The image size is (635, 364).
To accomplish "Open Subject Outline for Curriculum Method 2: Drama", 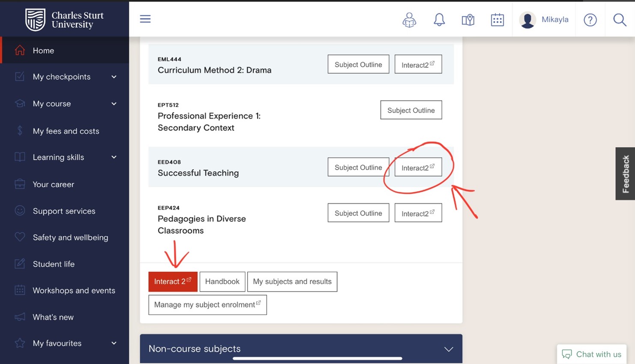I will 358,64.
